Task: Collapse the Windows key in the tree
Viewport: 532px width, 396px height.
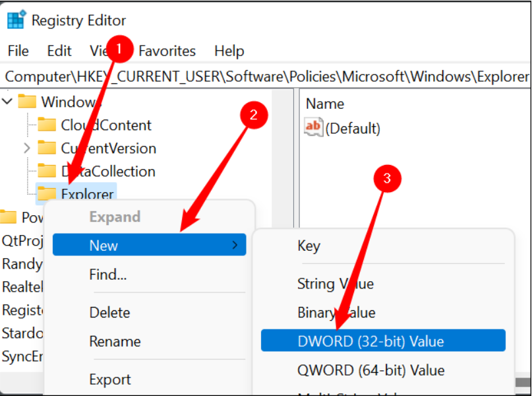Action: pos(7,102)
